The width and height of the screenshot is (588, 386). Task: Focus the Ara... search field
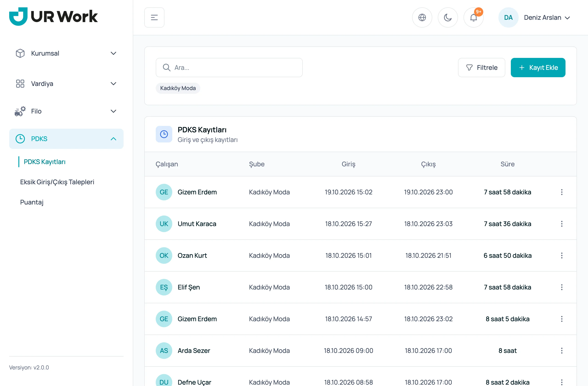click(229, 68)
